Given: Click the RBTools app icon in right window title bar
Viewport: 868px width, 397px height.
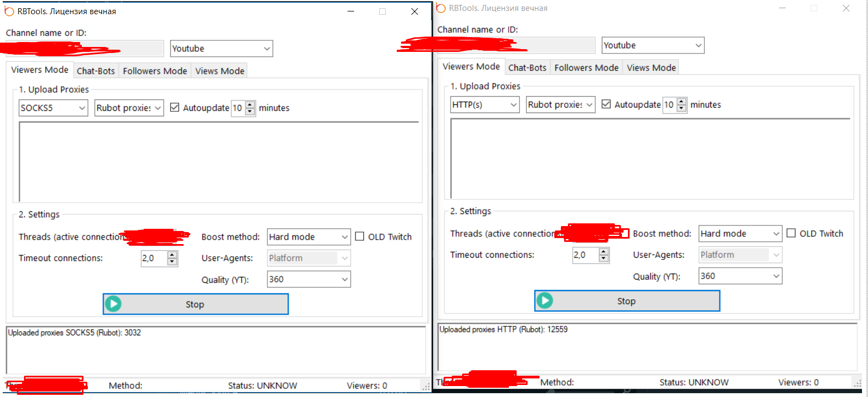Looking at the screenshot, I should coord(441,8).
